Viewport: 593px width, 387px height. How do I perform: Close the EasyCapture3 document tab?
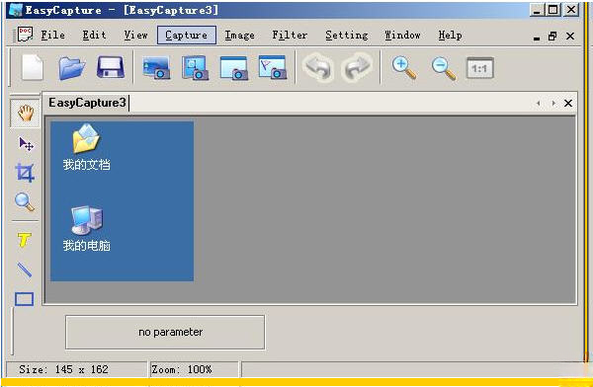click(568, 103)
